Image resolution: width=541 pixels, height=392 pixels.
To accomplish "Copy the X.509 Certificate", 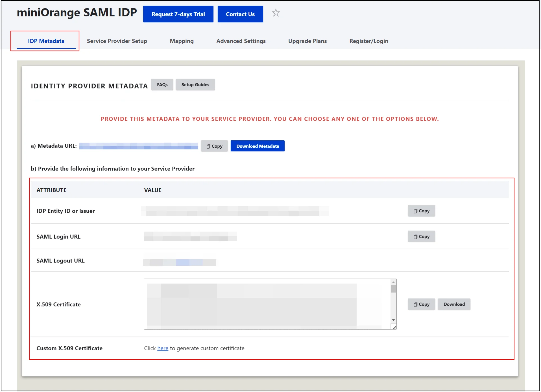I will tap(421, 304).
